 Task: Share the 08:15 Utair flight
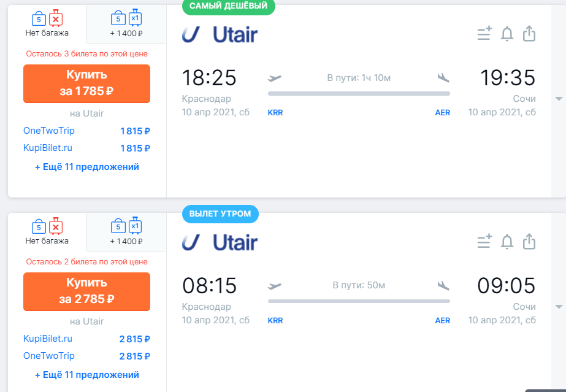click(x=529, y=242)
